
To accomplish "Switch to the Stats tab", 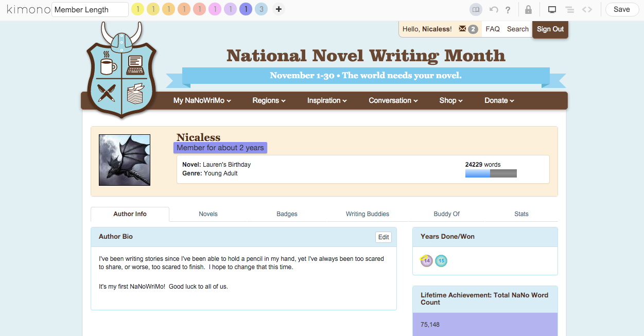I will click(x=521, y=214).
